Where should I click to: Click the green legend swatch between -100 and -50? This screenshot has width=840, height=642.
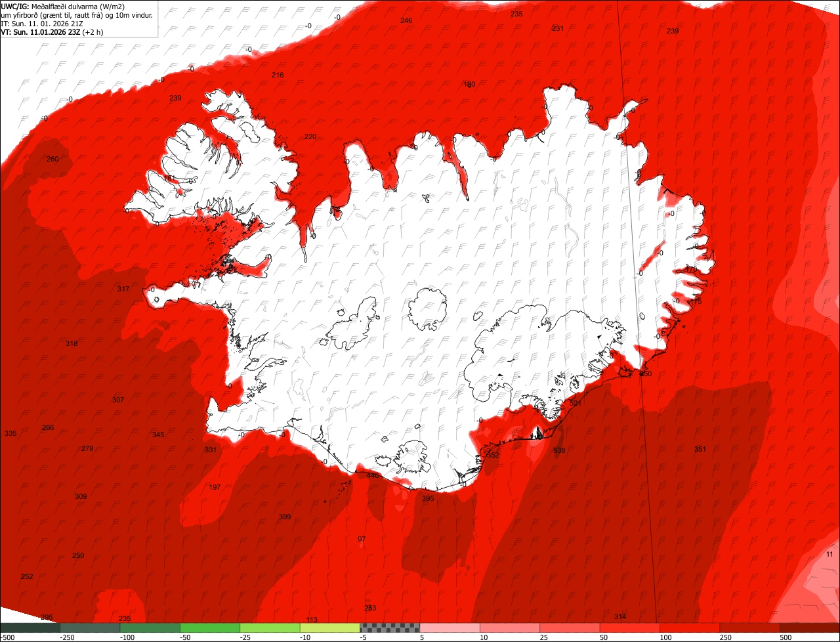[x=150, y=628]
